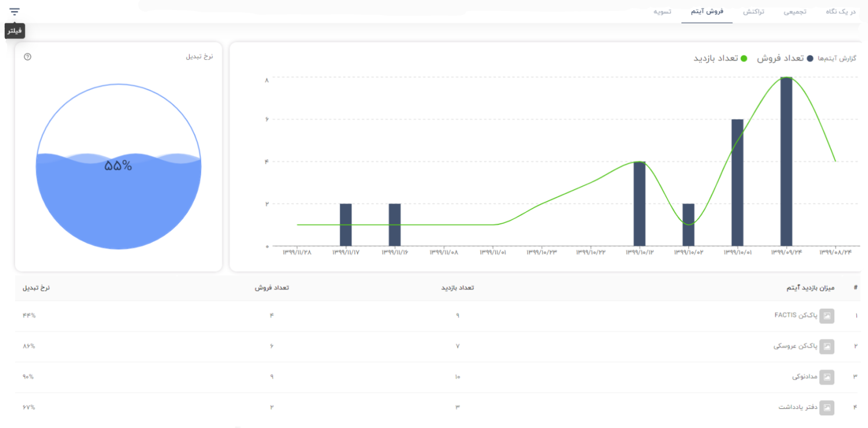Toggle the dark تعداد فروش legend dot
Image resolution: width=868 pixels, height=428 pixels.
(810, 59)
